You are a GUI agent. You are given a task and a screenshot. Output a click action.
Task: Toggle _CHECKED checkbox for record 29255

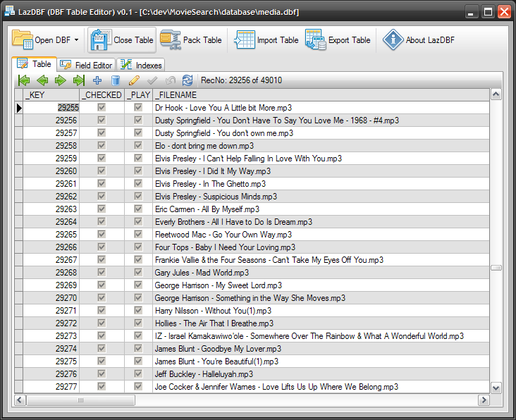pos(102,108)
